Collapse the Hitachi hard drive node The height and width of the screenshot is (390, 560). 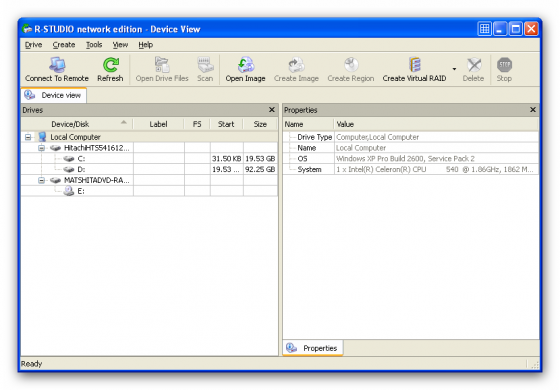(x=41, y=148)
